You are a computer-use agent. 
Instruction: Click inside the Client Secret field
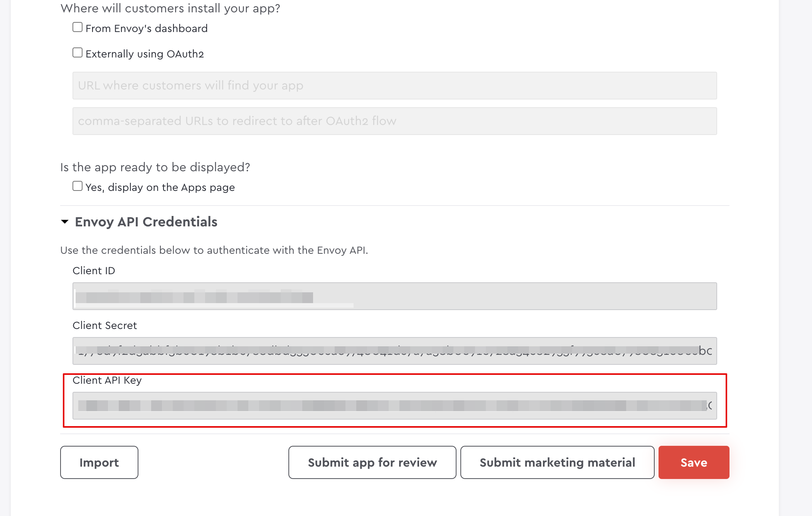click(x=394, y=351)
